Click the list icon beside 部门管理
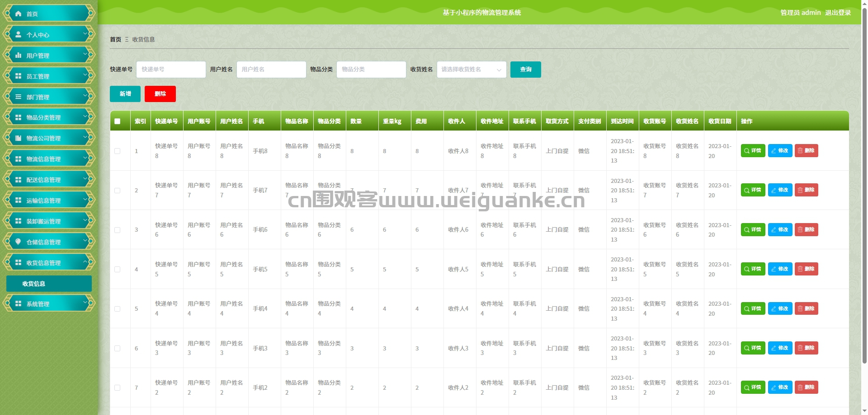Viewport: 868px width, 415px height. (18, 97)
